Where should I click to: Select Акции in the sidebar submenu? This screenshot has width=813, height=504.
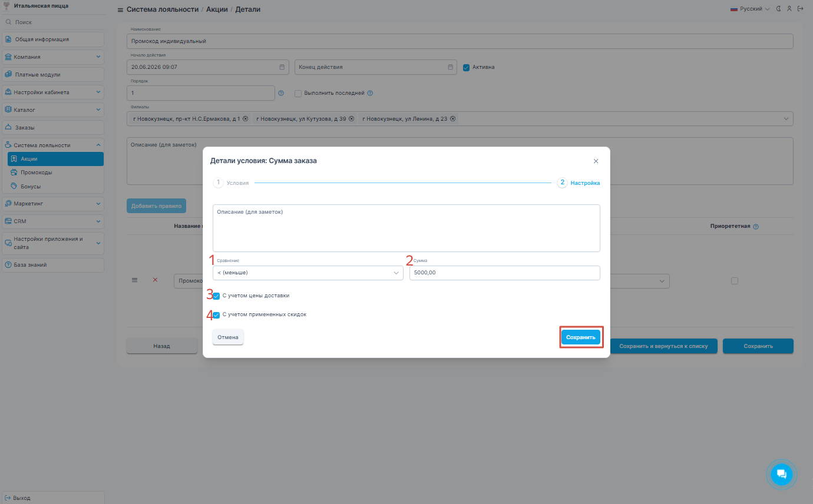click(x=55, y=159)
